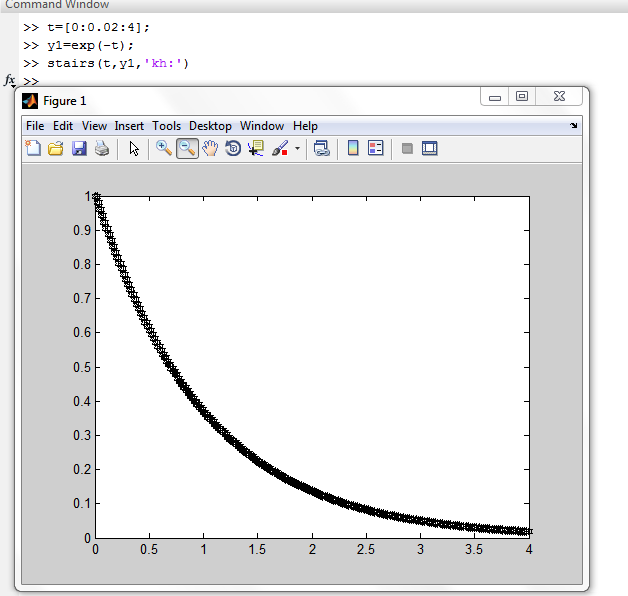This screenshot has height=596, width=628.
Task: Open the fx function browser button
Action: point(10,81)
